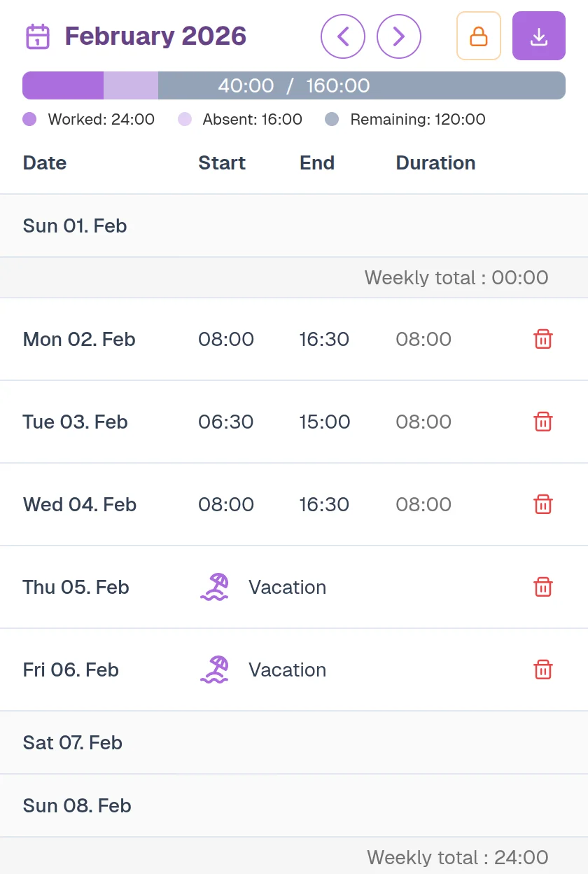Viewport: 588px width, 874px height.
Task: Remove the Thu 05. Feb vacation
Action: pyautogui.click(x=543, y=588)
